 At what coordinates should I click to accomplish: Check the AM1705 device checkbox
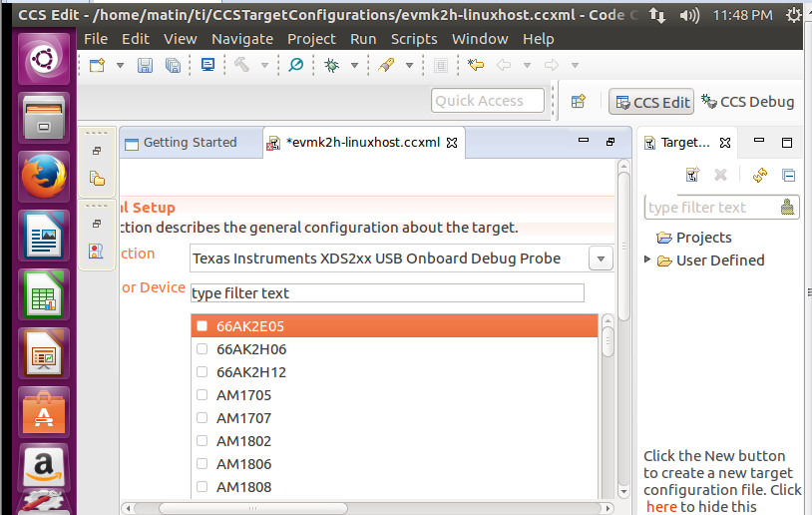click(x=202, y=395)
